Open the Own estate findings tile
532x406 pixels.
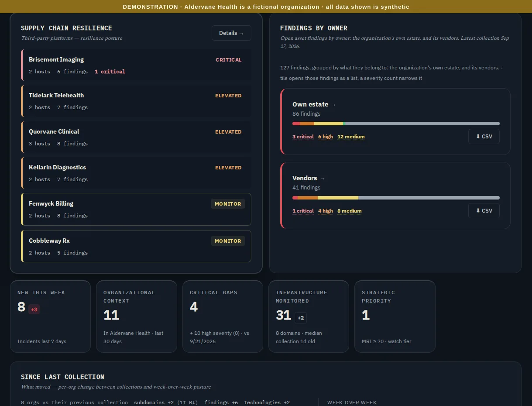pos(395,122)
